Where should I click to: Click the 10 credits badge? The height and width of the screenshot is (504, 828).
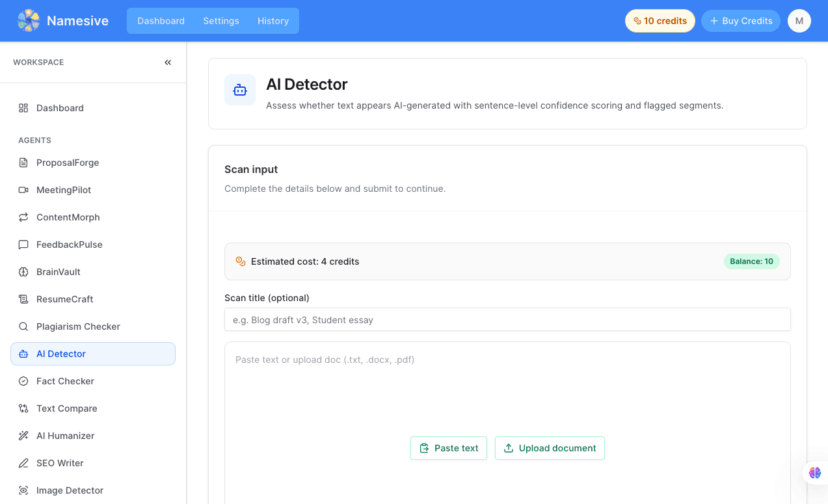(660, 21)
